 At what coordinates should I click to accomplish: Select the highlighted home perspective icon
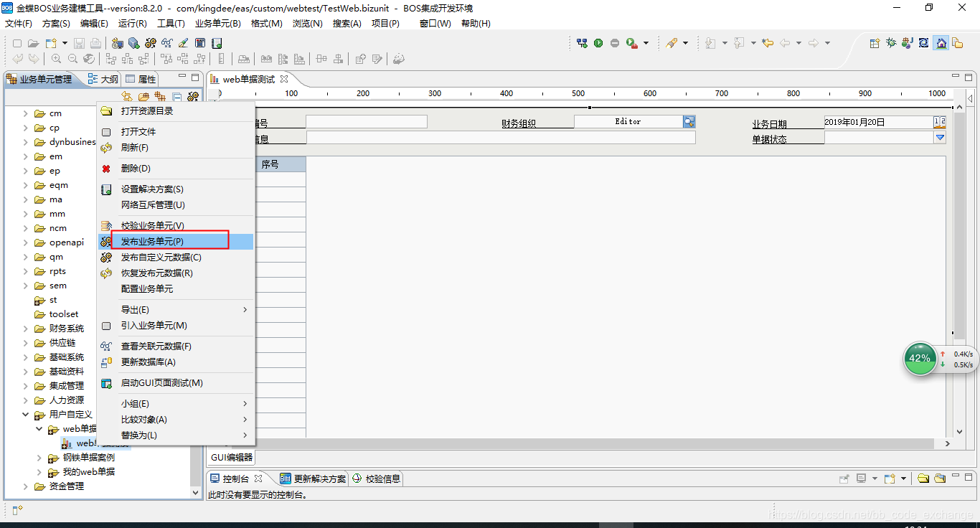tap(941, 43)
